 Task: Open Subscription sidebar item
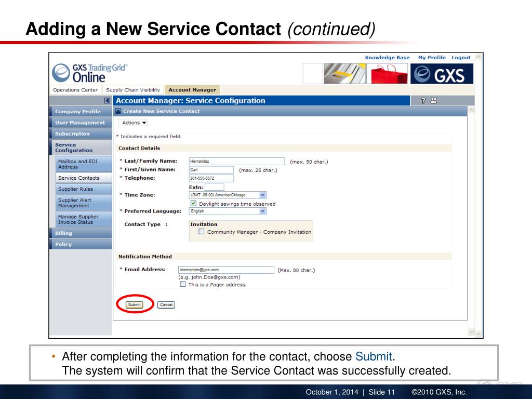(81, 134)
